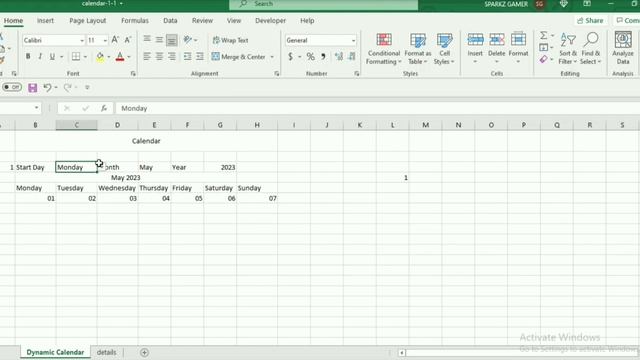Toggle Bold formatting
Image resolution: width=640 pixels, height=360 pixels.
[x=28, y=57]
